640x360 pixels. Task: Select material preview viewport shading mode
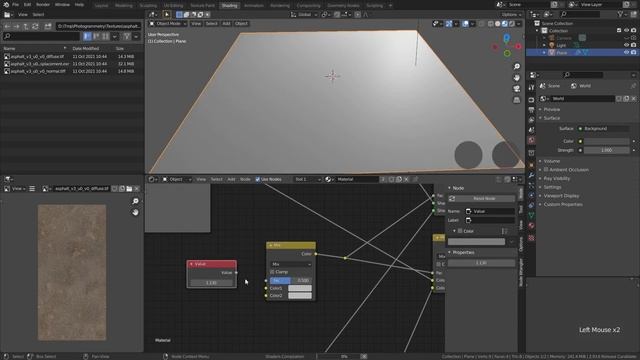pyautogui.click(x=504, y=24)
